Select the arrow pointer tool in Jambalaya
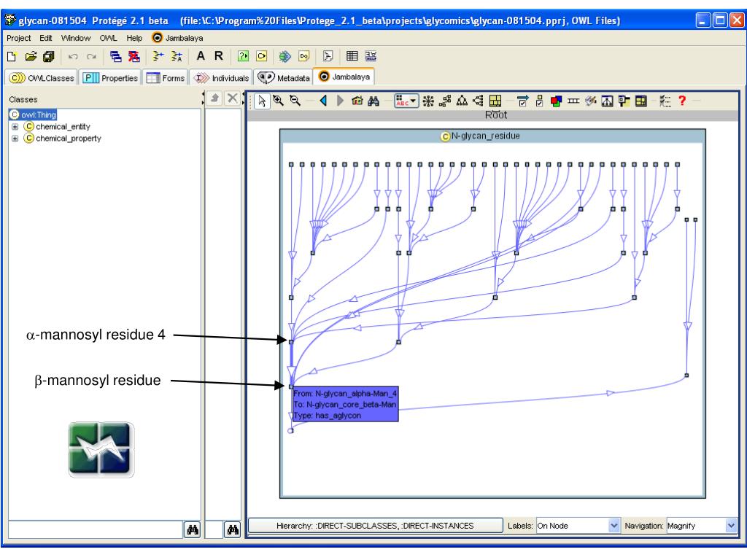The image size is (747, 560). coord(262,101)
